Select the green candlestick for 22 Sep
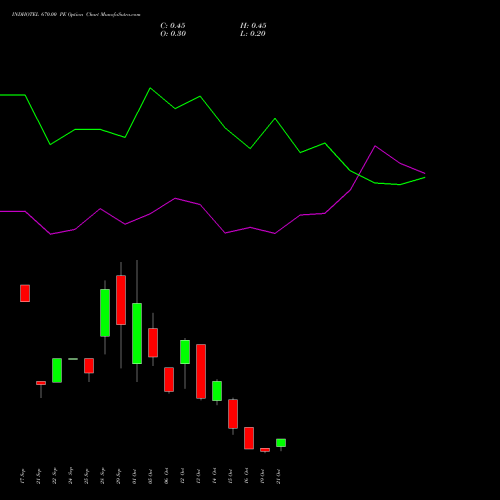Image resolution: width=500 pixels, height=500 pixels. tap(57, 370)
